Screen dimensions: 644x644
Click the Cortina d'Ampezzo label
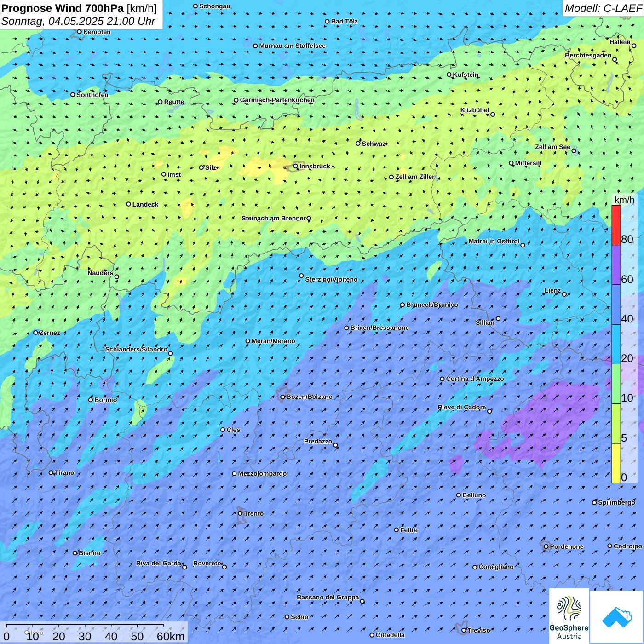[x=475, y=379]
